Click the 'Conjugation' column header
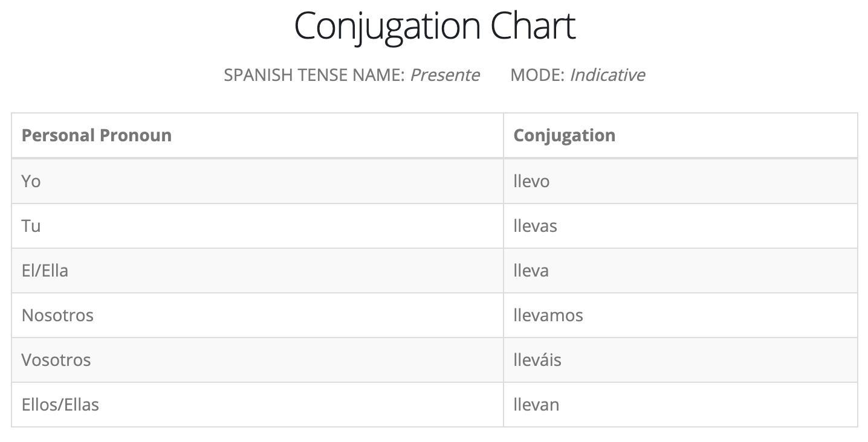This screenshot has width=868, height=442. tap(564, 135)
